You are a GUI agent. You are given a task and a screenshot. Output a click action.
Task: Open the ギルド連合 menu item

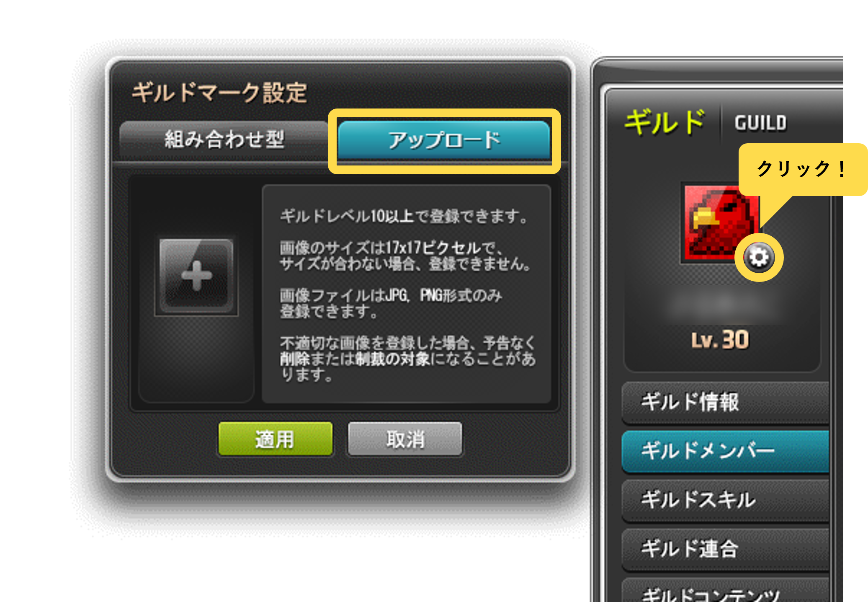(726, 549)
